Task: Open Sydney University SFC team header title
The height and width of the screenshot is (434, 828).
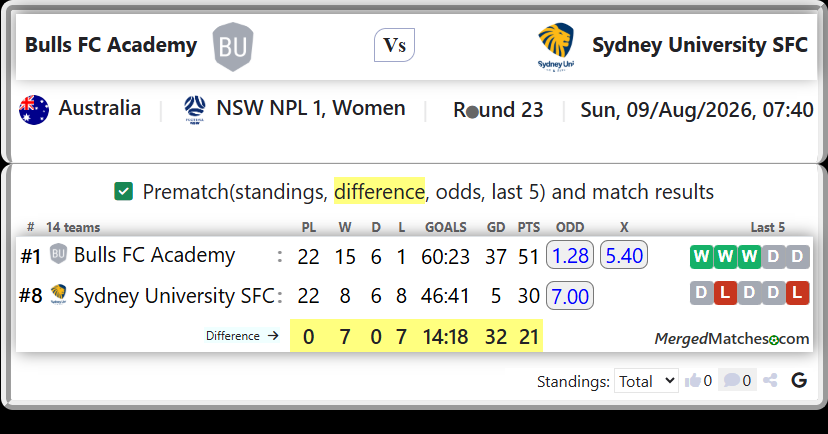Action: 700,45
